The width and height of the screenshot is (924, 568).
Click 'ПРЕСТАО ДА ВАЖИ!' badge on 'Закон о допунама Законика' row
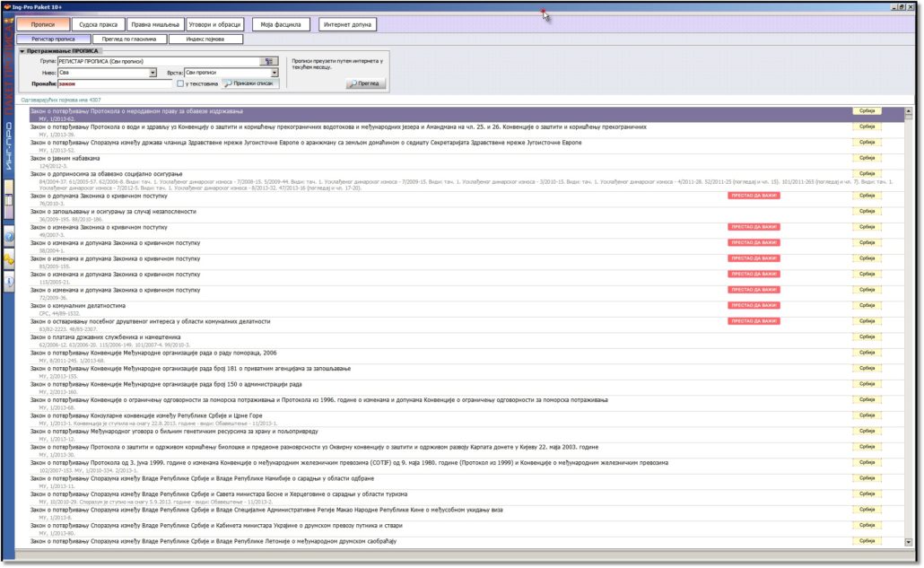(754, 196)
